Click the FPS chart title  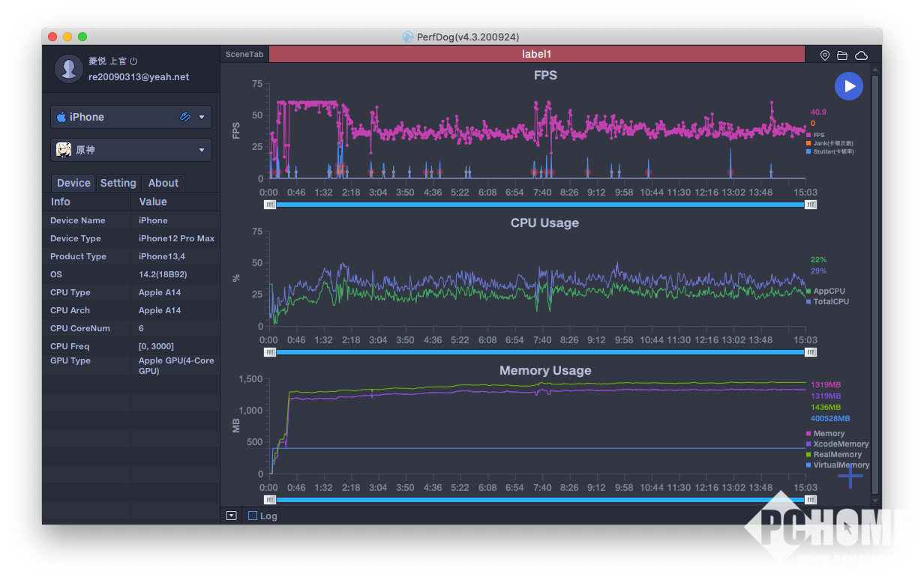[545, 75]
